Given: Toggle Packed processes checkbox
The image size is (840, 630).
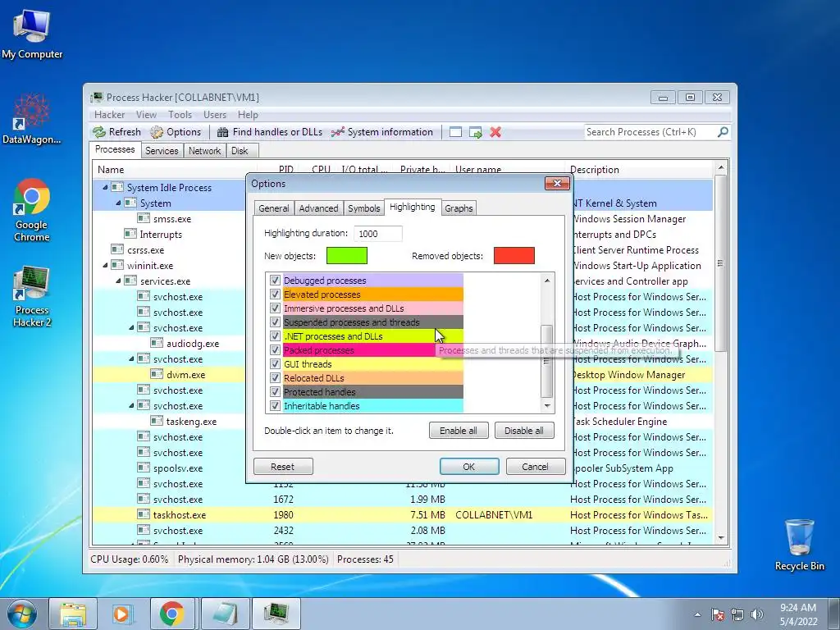Looking at the screenshot, I should coord(276,349).
